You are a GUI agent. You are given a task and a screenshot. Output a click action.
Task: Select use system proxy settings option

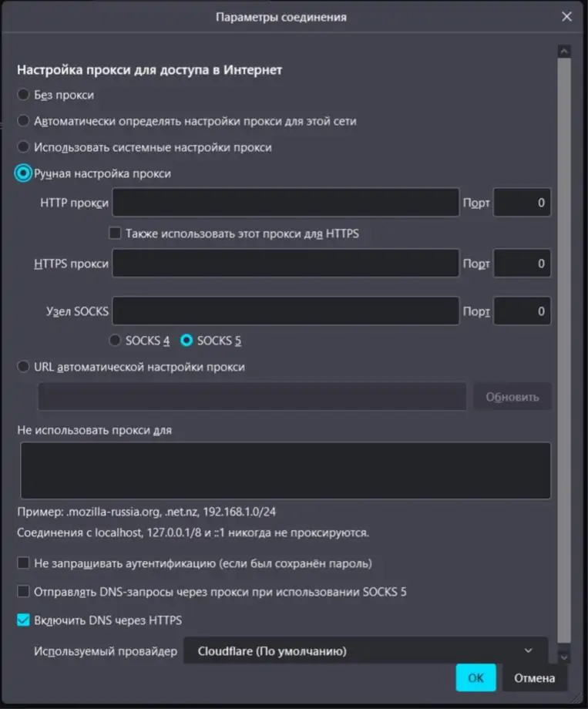(x=23, y=147)
